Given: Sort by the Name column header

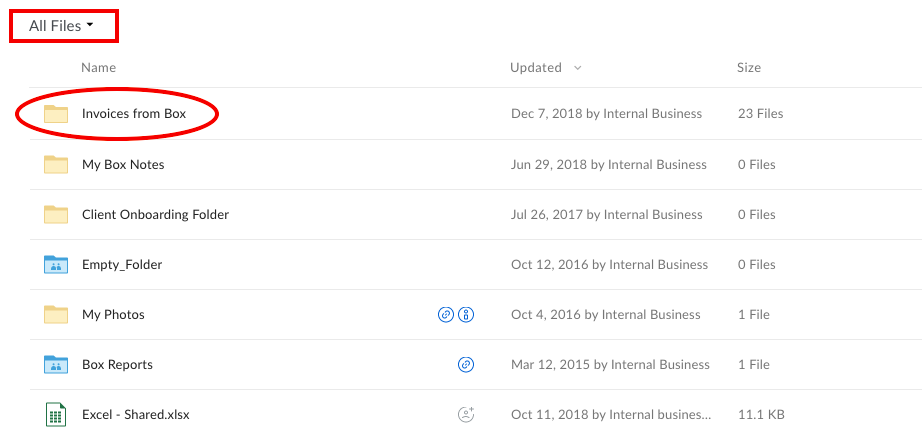Looking at the screenshot, I should point(98,68).
